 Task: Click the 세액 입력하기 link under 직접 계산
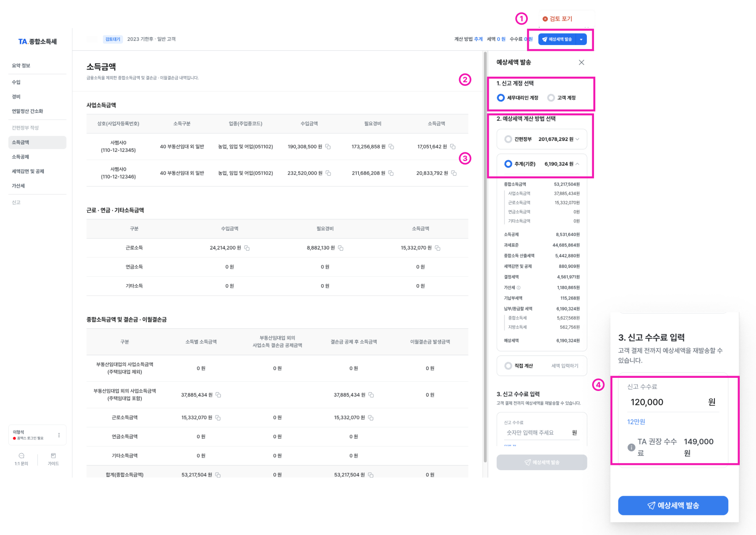click(x=565, y=366)
